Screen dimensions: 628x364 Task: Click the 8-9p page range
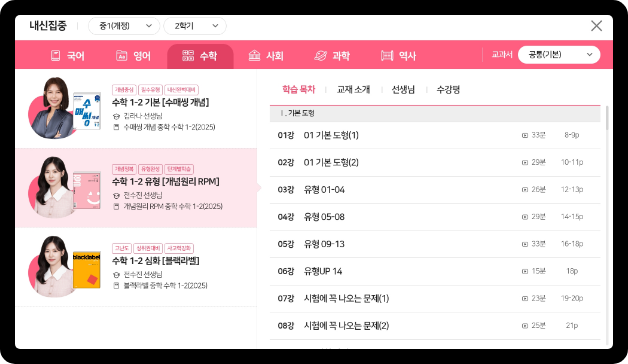point(572,135)
